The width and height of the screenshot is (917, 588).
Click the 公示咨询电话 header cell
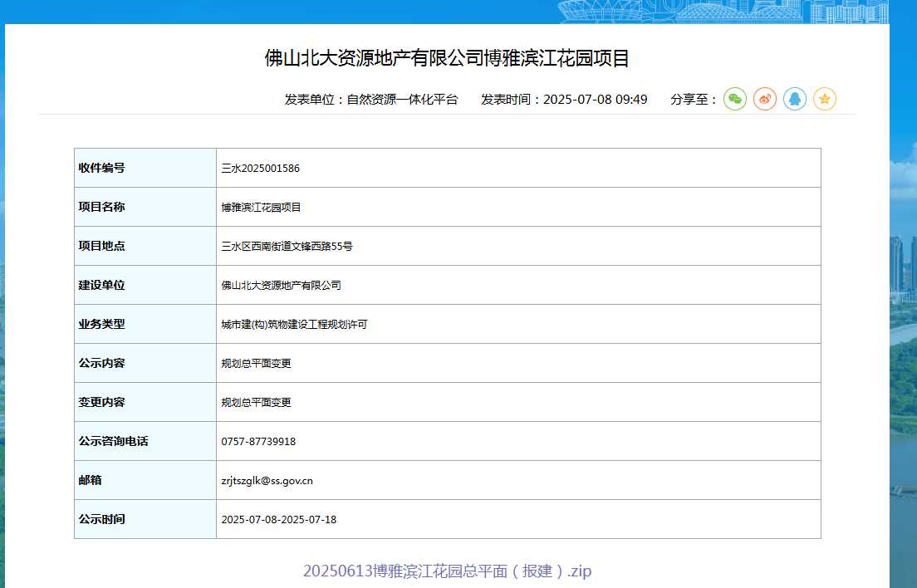pyautogui.click(x=145, y=441)
